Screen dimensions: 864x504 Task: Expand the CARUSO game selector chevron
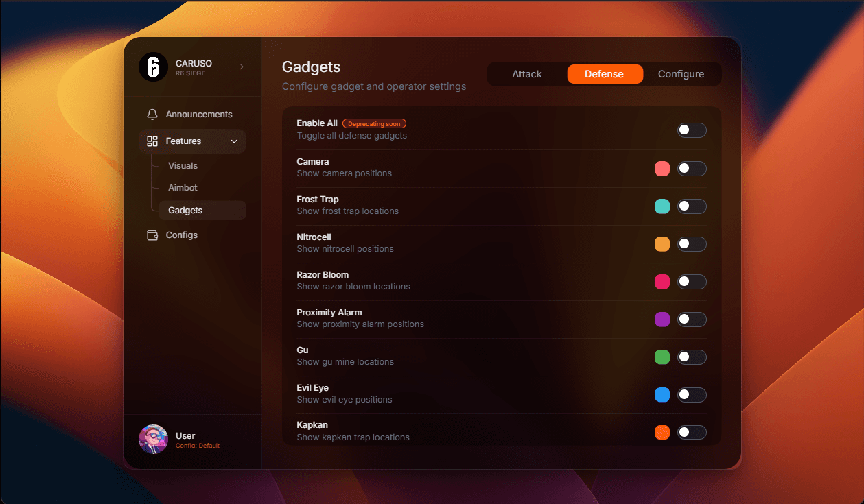(x=242, y=67)
